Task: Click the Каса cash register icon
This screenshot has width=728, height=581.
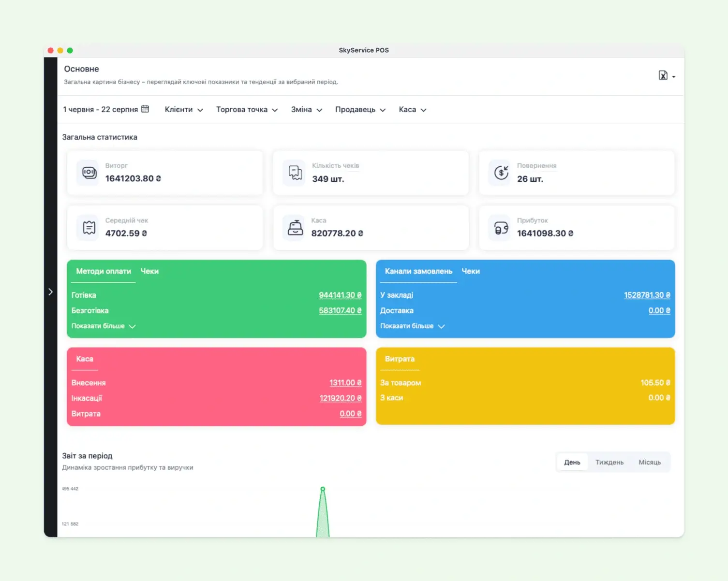Action: point(295,227)
